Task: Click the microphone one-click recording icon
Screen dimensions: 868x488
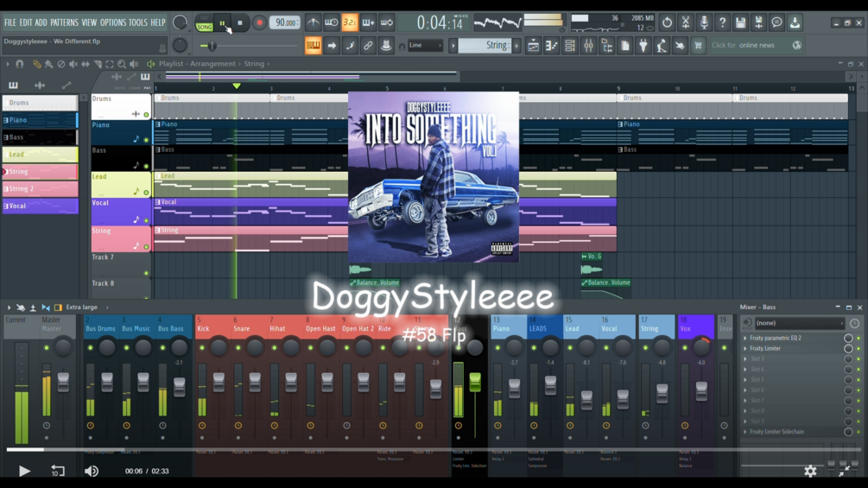Action: tap(704, 22)
